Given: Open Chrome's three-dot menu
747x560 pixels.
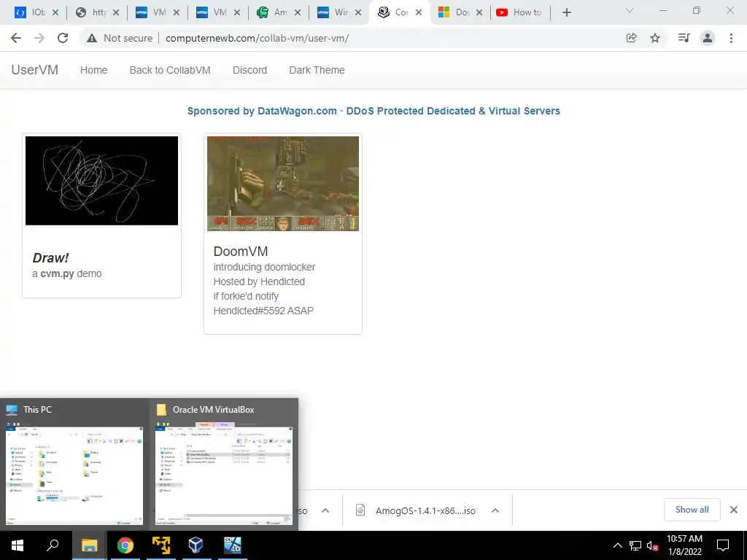Looking at the screenshot, I should click(731, 38).
